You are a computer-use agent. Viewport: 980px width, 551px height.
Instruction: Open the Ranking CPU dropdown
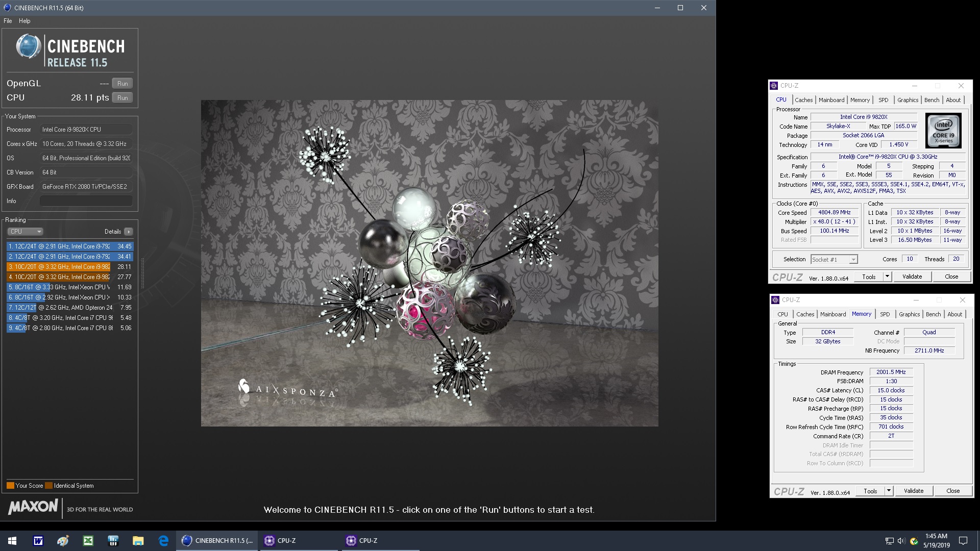point(25,231)
